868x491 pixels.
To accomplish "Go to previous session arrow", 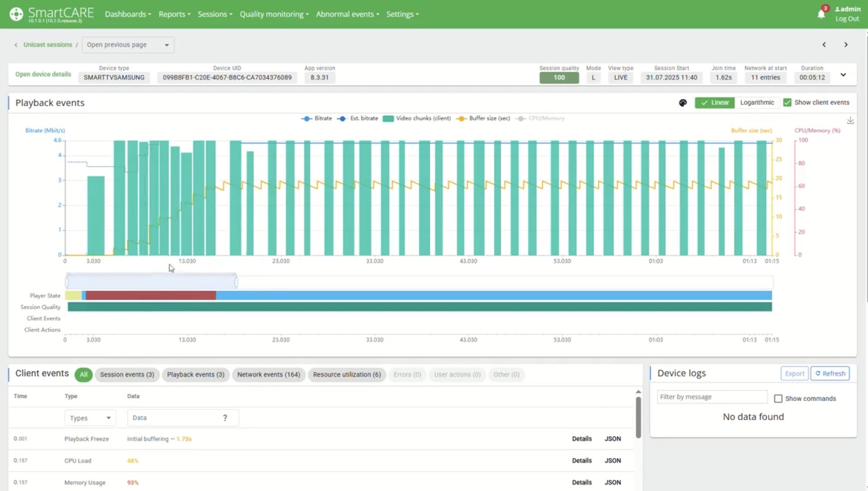I will point(824,45).
